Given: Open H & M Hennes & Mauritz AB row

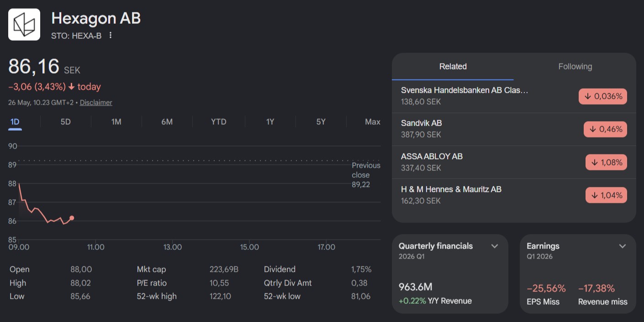Looking at the screenshot, I should [514, 195].
